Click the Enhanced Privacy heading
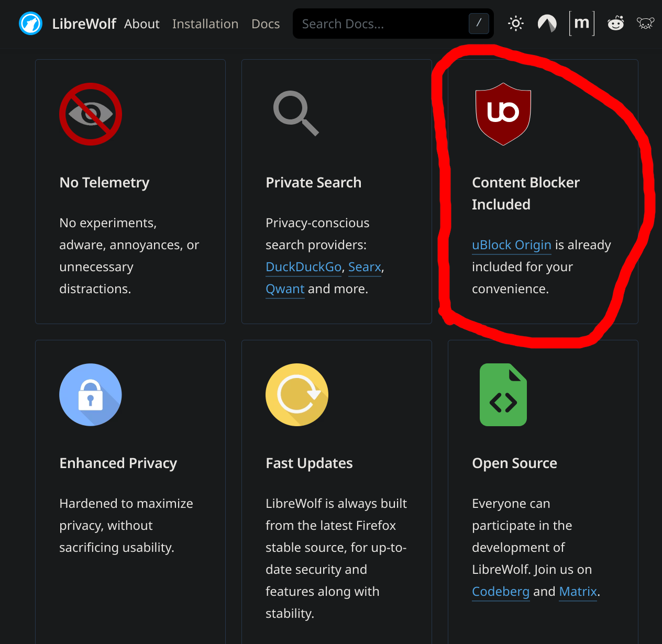Image resolution: width=662 pixels, height=644 pixels. pyautogui.click(x=118, y=463)
